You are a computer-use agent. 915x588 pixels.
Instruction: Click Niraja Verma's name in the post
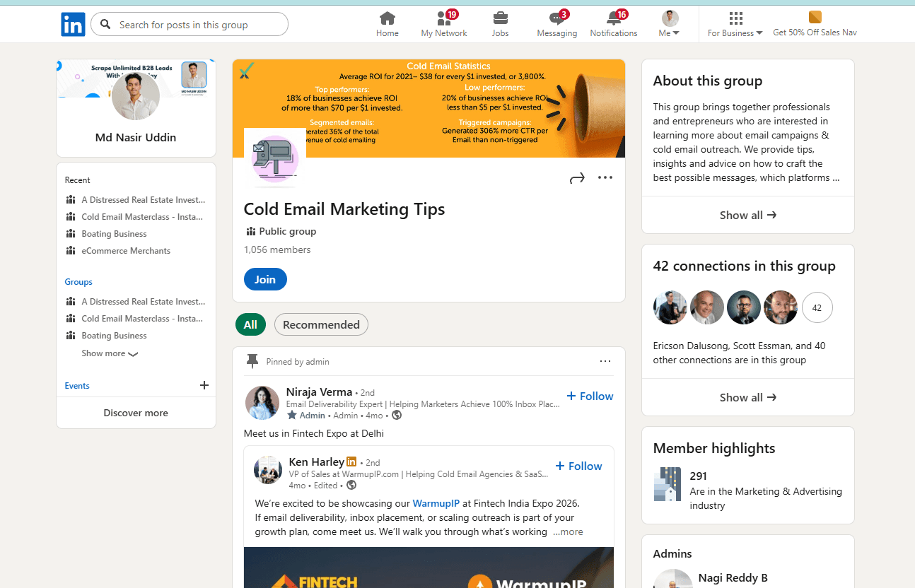click(x=319, y=392)
